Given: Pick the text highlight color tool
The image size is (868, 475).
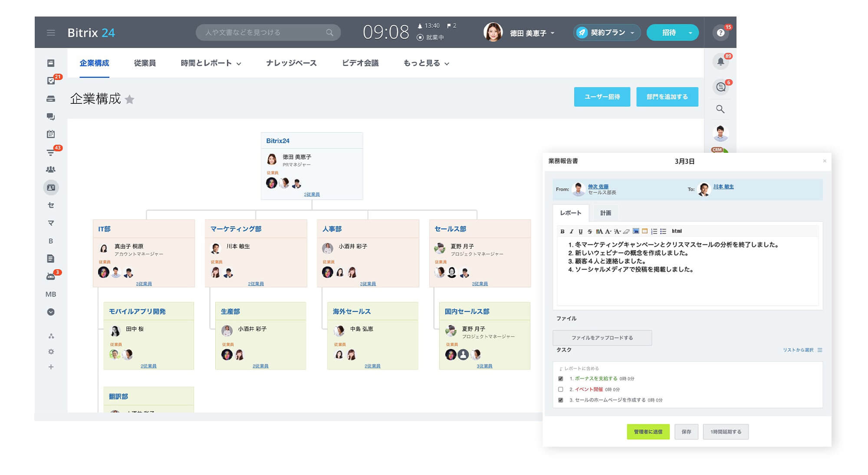Looking at the screenshot, I should point(599,231).
